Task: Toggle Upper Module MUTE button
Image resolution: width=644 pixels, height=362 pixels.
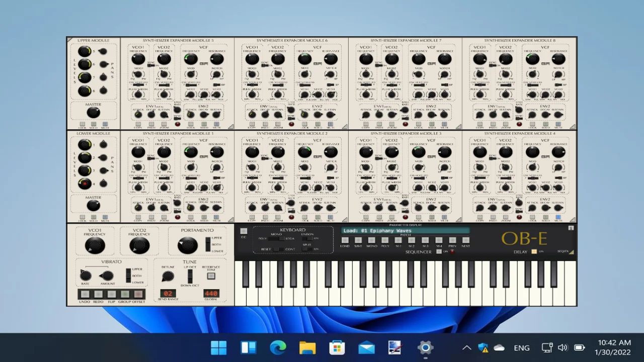Action: 105,124
